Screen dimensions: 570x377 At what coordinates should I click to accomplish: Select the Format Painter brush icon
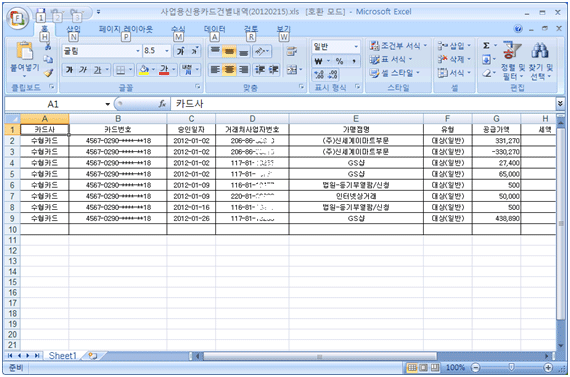(x=48, y=73)
